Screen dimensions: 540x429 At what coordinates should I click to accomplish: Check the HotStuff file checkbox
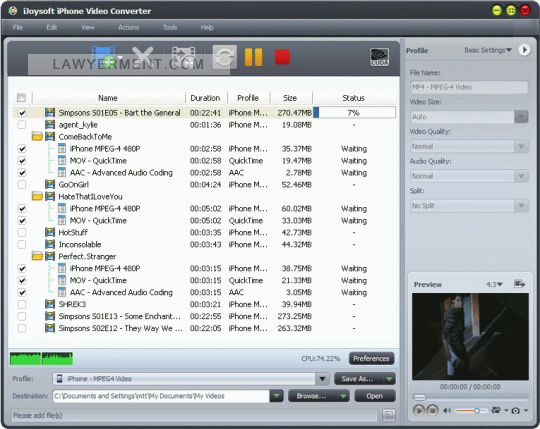click(22, 232)
